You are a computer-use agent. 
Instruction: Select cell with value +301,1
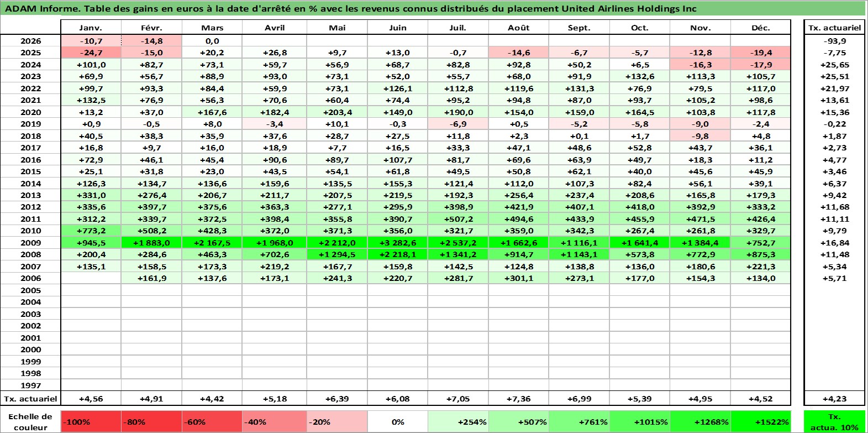click(x=519, y=278)
